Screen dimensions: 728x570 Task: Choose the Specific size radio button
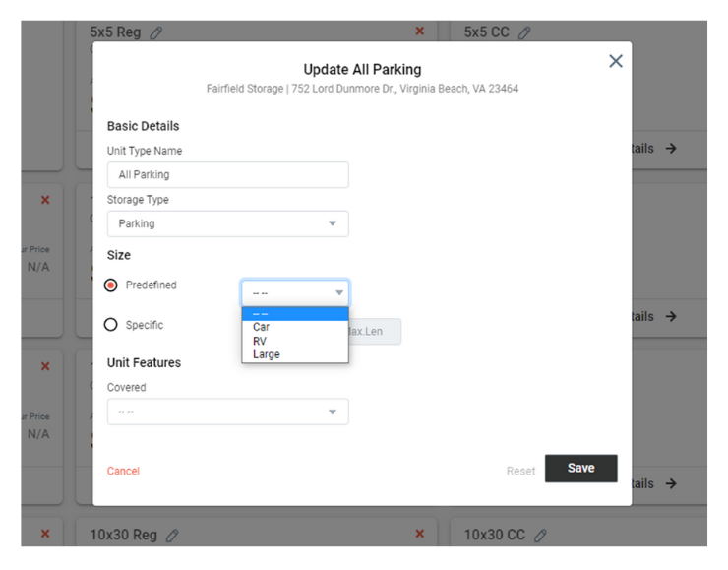tap(111, 325)
